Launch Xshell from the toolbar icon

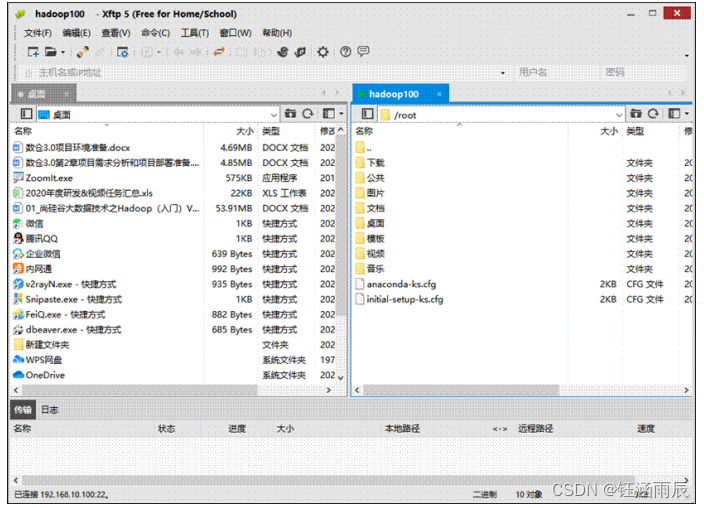pos(283,52)
